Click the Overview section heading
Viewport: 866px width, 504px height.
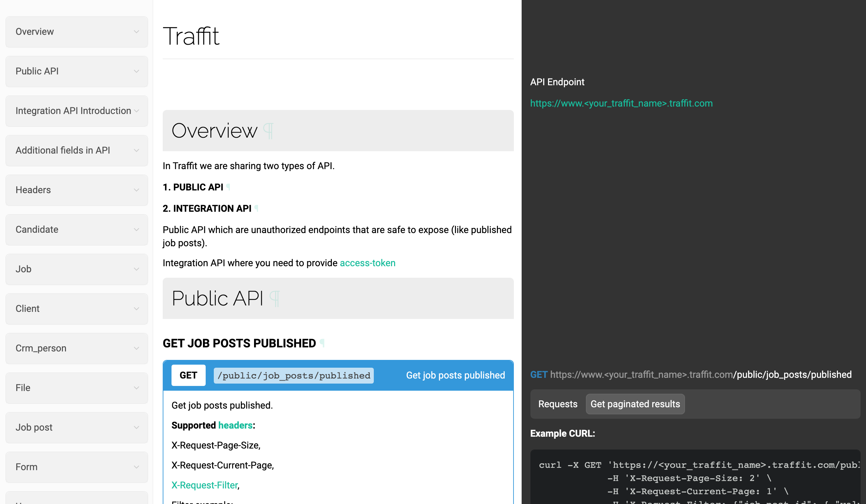point(214,131)
